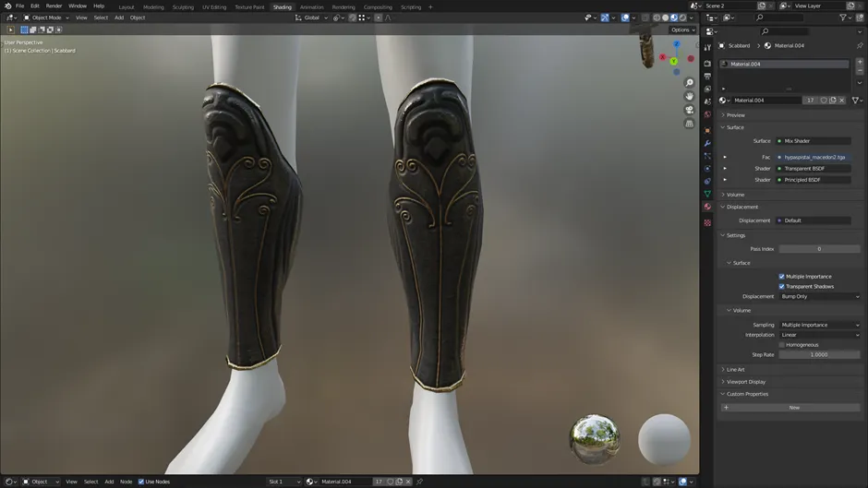868x488 pixels.
Task: Open the Render properties tab
Action: [x=707, y=64]
